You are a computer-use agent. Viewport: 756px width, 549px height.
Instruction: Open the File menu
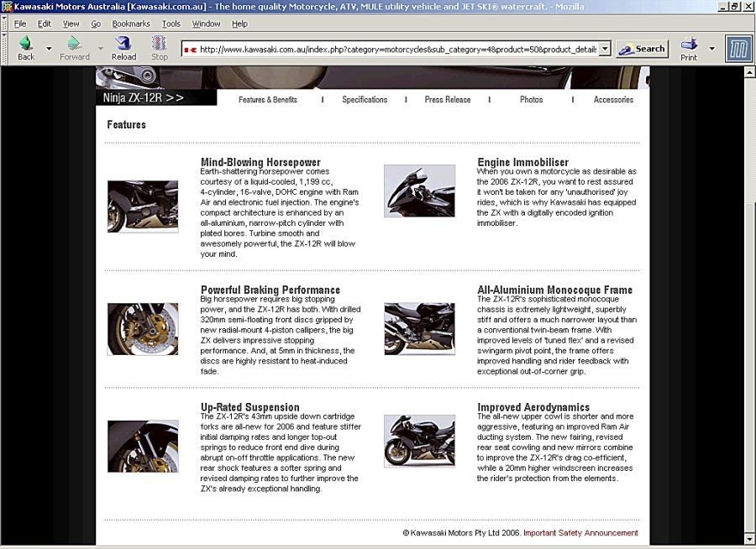tap(20, 24)
